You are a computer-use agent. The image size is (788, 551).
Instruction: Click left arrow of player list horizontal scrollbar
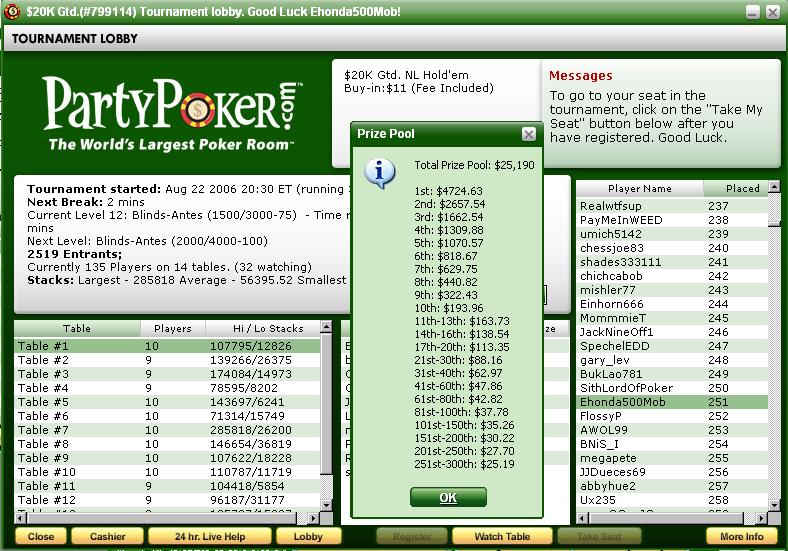tap(582, 518)
